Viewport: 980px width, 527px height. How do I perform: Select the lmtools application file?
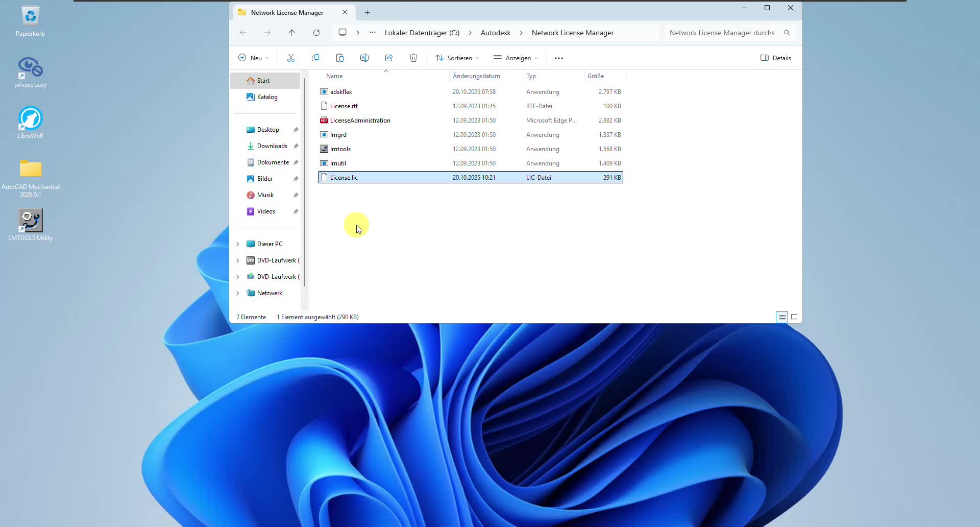tap(340, 149)
